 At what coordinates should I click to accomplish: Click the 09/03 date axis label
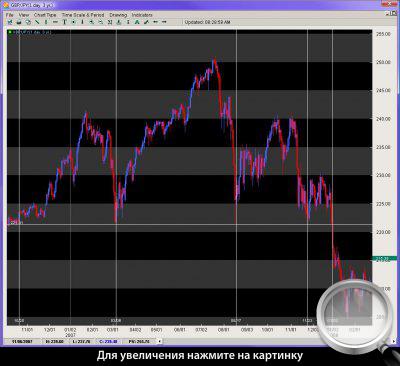tap(247, 330)
